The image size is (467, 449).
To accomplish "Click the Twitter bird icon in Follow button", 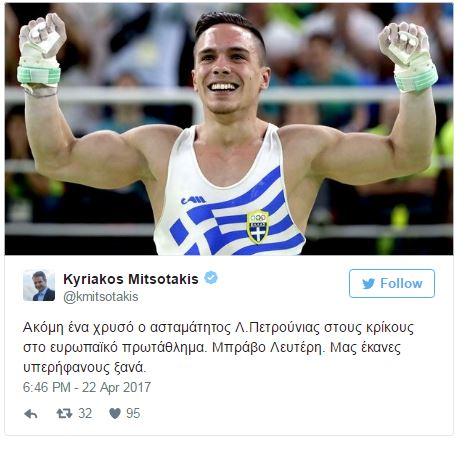I will tap(369, 284).
